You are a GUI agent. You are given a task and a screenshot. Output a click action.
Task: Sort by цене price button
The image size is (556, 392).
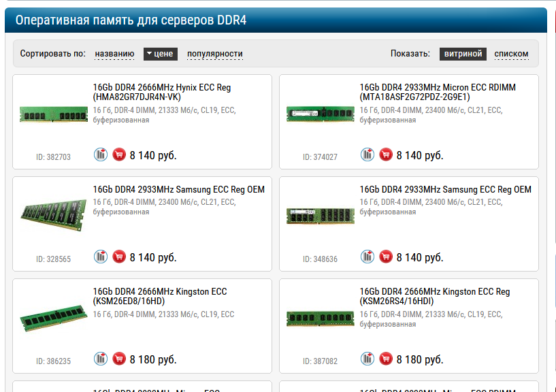click(161, 54)
